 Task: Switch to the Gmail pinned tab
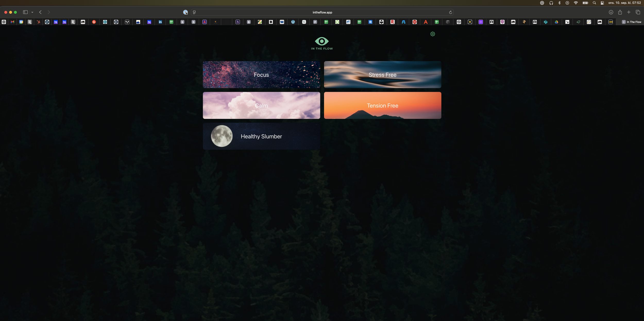point(12,22)
